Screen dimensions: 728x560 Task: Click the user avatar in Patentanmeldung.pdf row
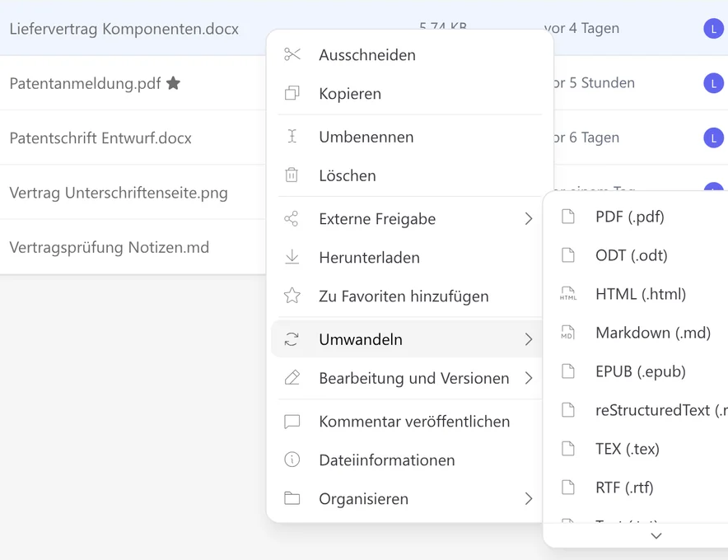point(714,83)
